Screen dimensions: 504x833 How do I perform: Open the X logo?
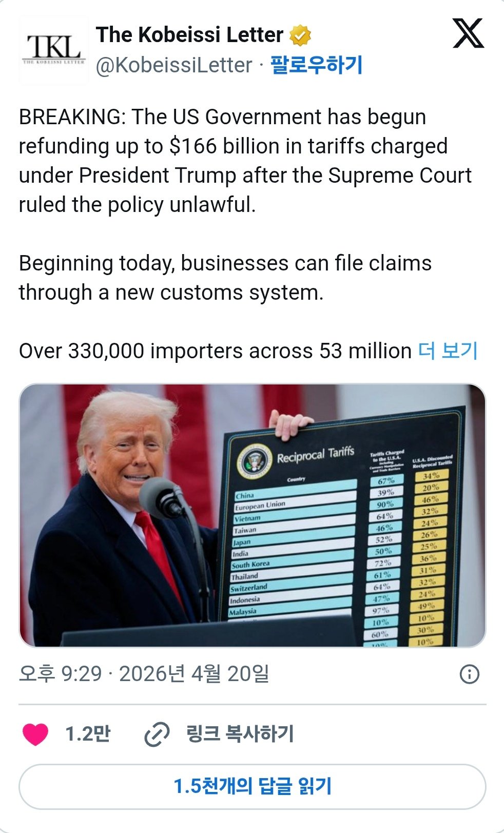tap(468, 34)
